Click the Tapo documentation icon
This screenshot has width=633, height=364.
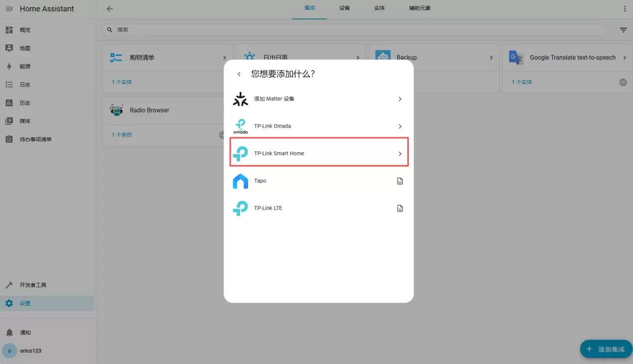tap(400, 182)
